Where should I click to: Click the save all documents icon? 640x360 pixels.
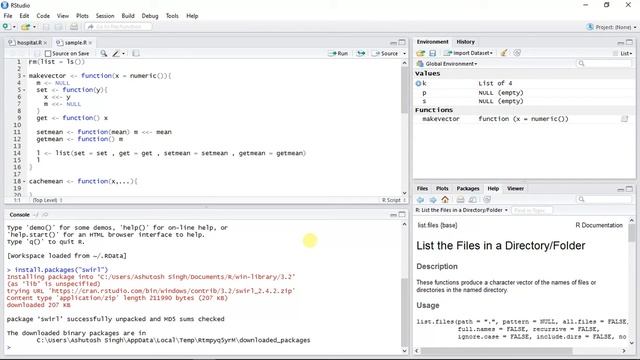[59, 27]
